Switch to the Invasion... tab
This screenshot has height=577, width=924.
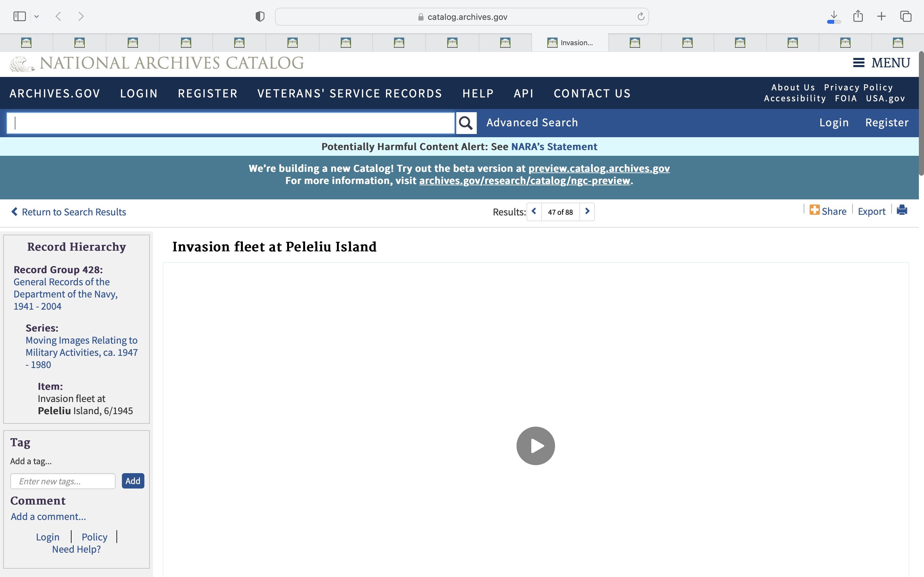coord(570,43)
